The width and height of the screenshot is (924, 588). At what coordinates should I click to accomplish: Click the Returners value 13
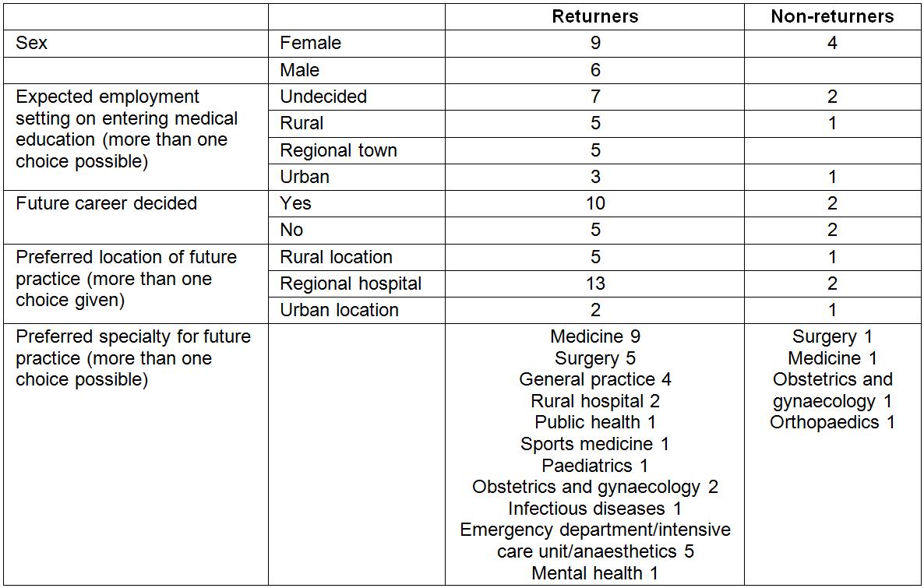[x=595, y=284]
